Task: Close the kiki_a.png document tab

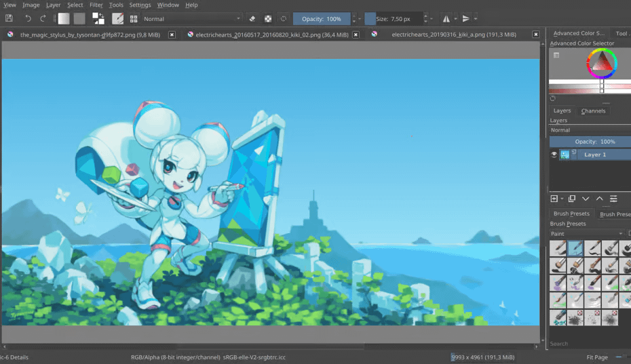Action: click(x=535, y=35)
